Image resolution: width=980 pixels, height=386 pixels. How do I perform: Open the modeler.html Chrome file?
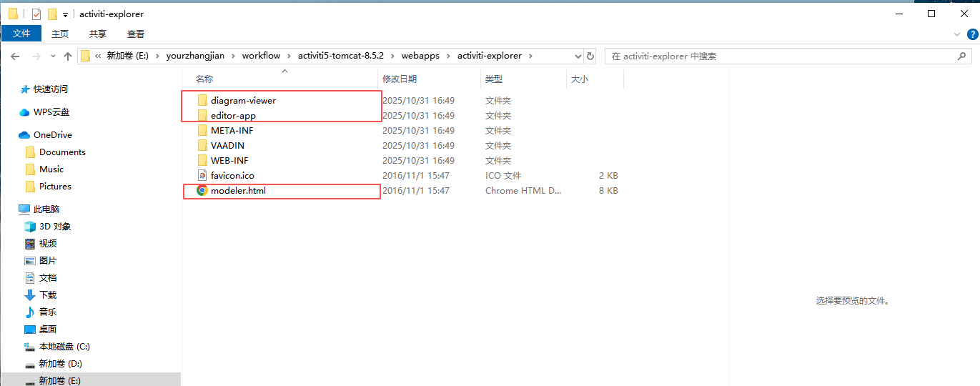[x=238, y=191]
